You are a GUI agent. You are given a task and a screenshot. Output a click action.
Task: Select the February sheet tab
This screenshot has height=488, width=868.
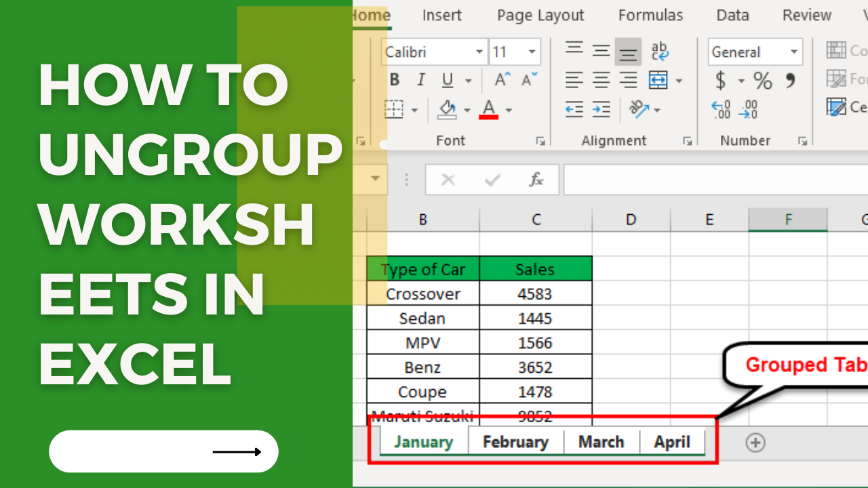click(516, 441)
